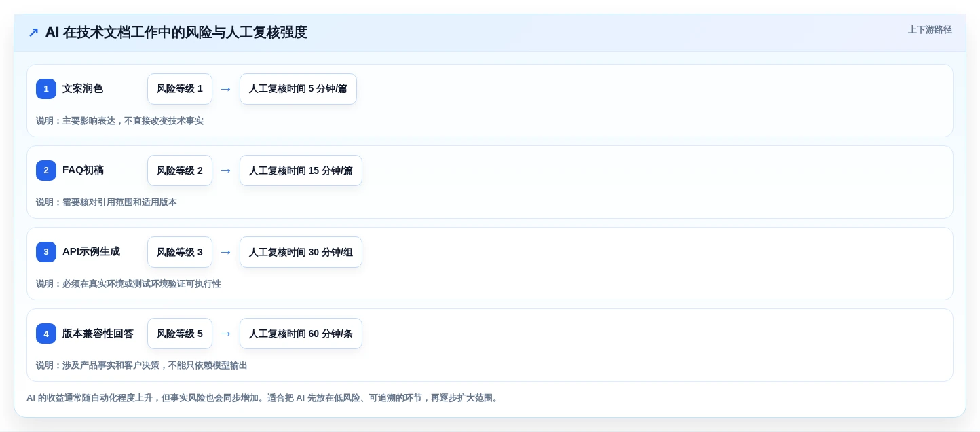980x432 pixels.
Task: Click the arrow after 风险等级 2
Action: pos(226,170)
